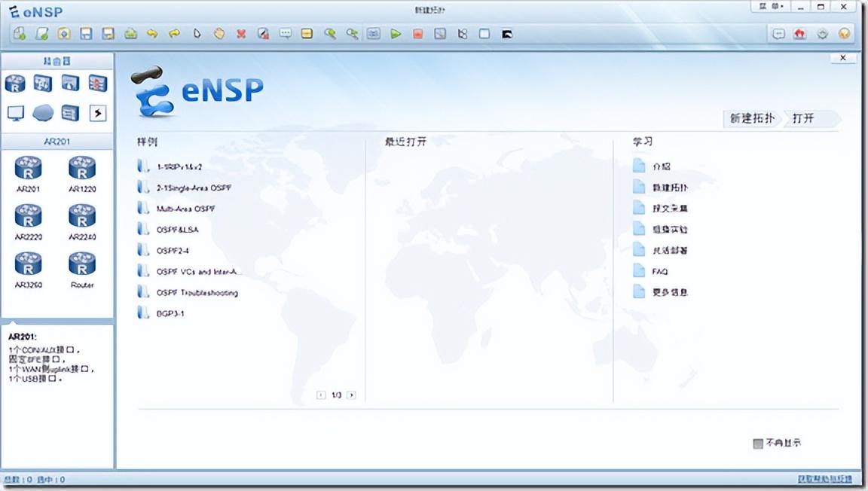868x491 pixels.
Task: Click the zoom in magnifier icon
Action: pos(330,34)
